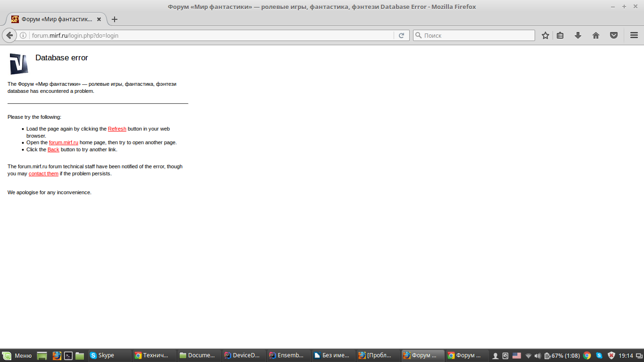644x362 pixels.
Task: Open the Firefox hamburger menu
Action: click(x=634, y=35)
